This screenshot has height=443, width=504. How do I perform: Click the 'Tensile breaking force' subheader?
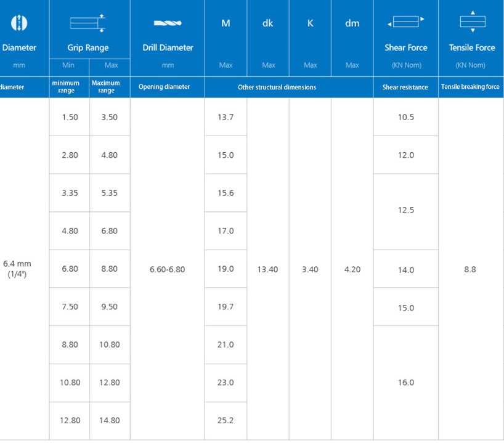tap(470, 87)
